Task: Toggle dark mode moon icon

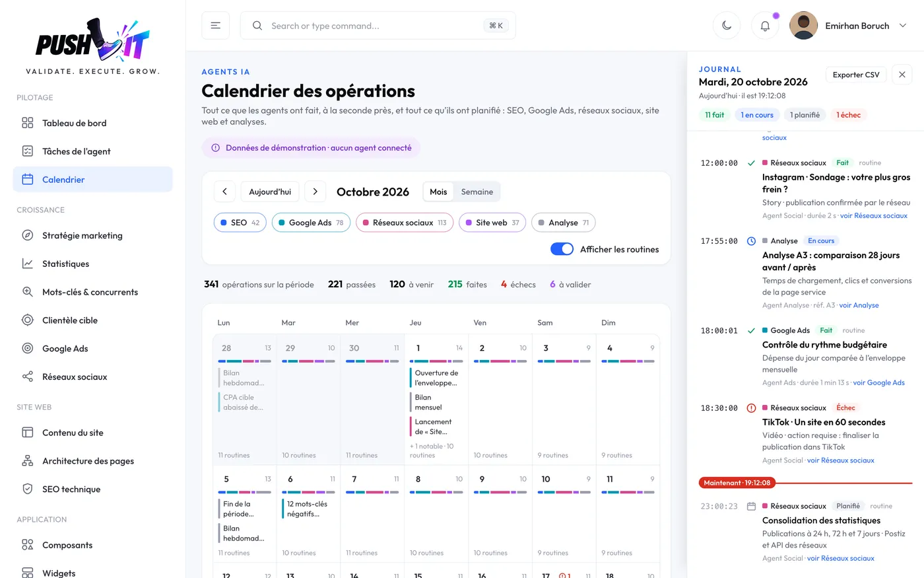Action: pos(727,26)
